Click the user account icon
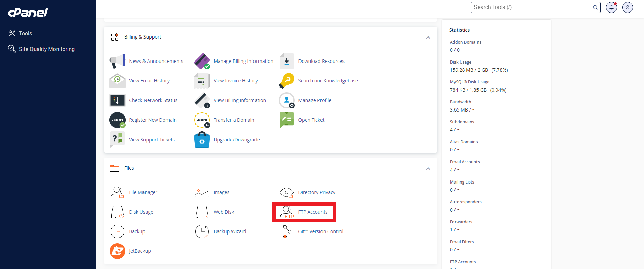Screen dimensions: 644x269 click(x=627, y=7)
